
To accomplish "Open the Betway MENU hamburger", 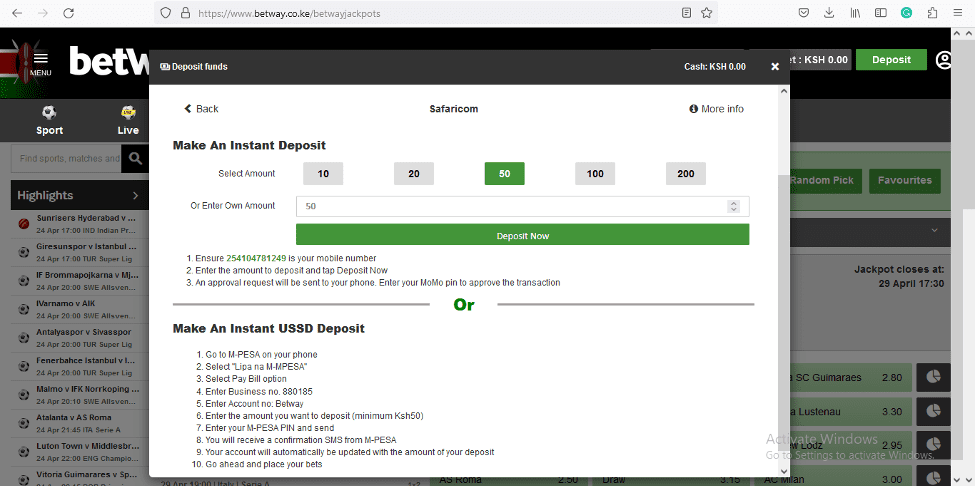I will 41,62.
